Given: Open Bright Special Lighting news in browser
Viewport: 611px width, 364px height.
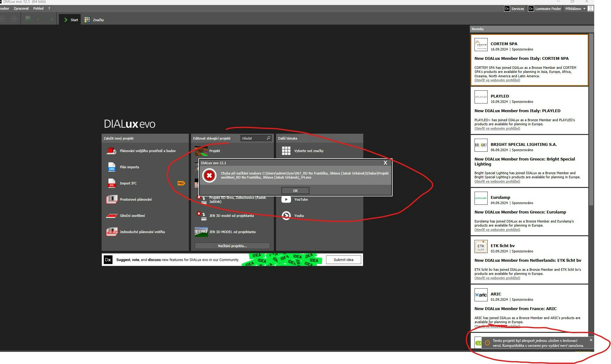Looking at the screenshot, I should click(x=497, y=181).
